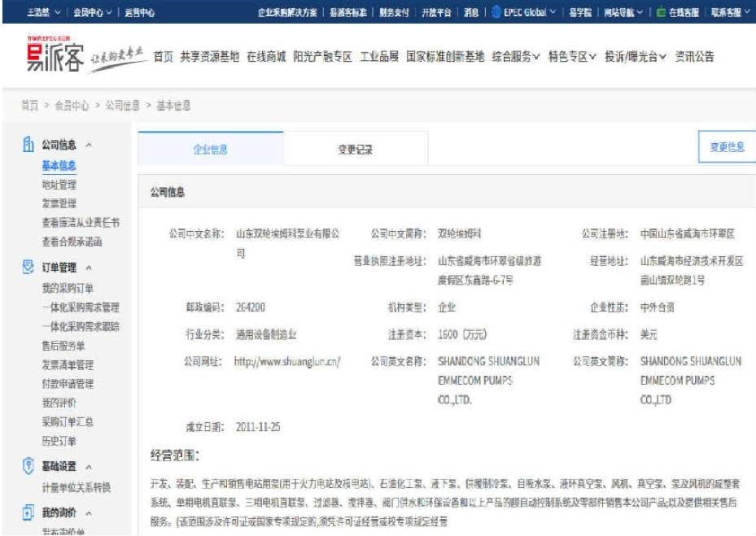Click 易派客标准 in top bar
Image resolution: width=756 pixels, height=536 pixels.
pyautogui.click(x=348, y=12)
